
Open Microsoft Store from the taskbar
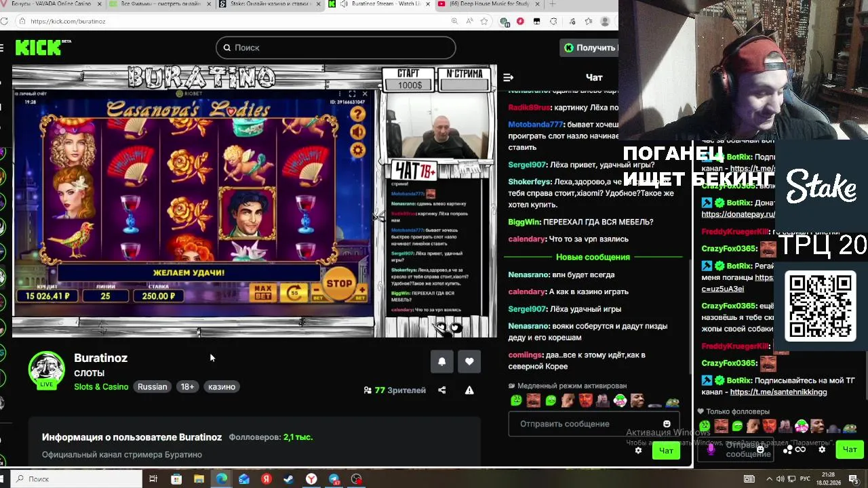176,479
